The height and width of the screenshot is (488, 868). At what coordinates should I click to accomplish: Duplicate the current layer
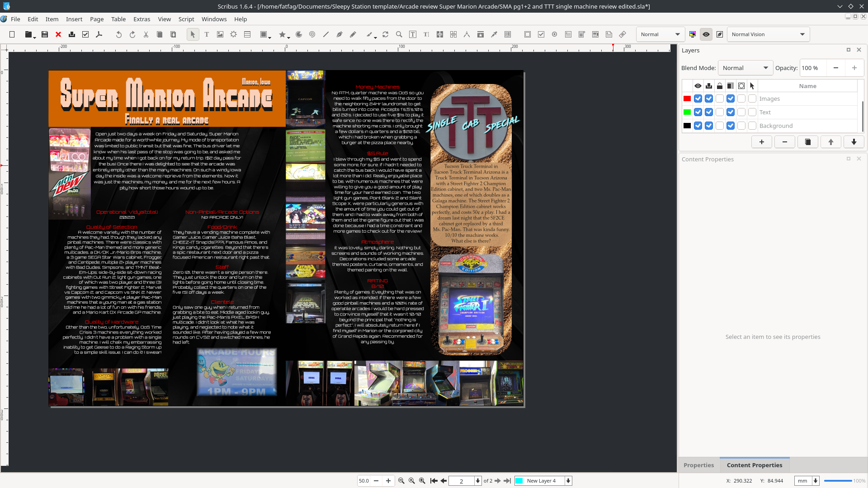pos(808,142)
